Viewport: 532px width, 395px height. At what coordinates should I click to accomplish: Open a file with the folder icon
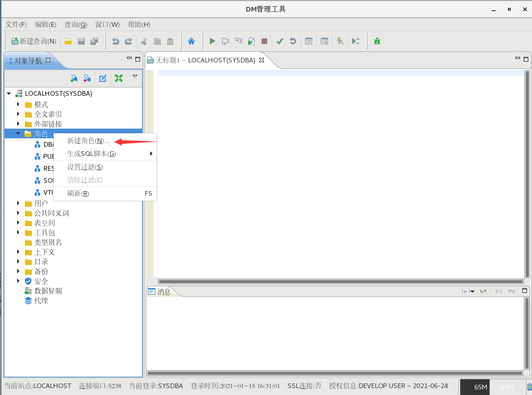tap(68, 42)
